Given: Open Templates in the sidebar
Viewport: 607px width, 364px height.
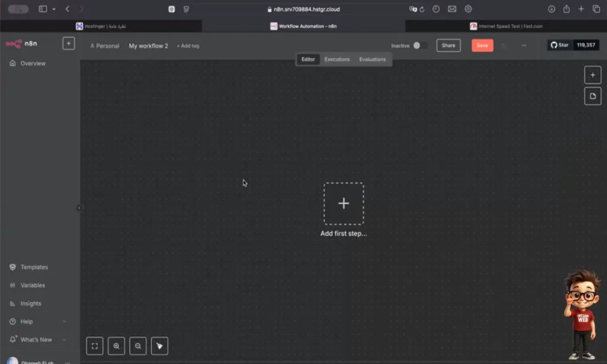Looking at the screenshot, I should tap(34, 267).
